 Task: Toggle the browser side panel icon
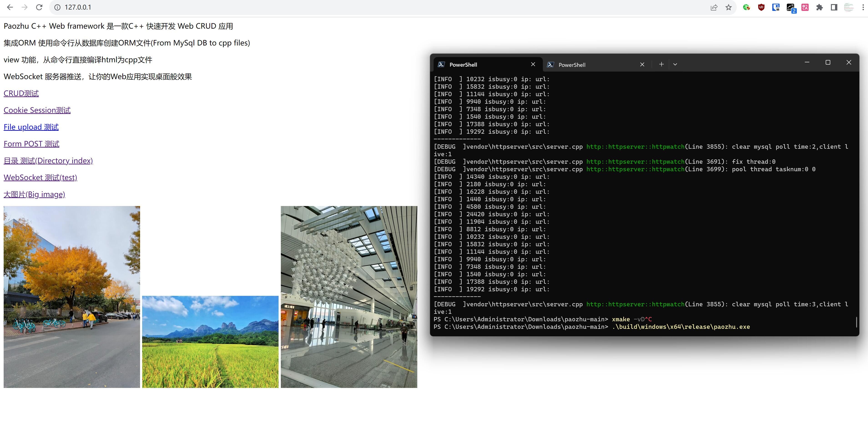click(x=834, y=8)
